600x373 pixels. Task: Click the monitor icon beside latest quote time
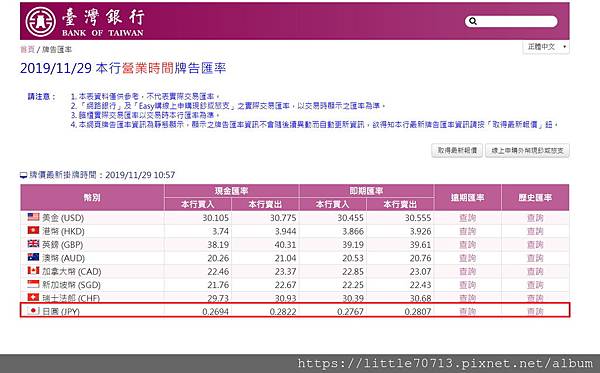point(24,175)
